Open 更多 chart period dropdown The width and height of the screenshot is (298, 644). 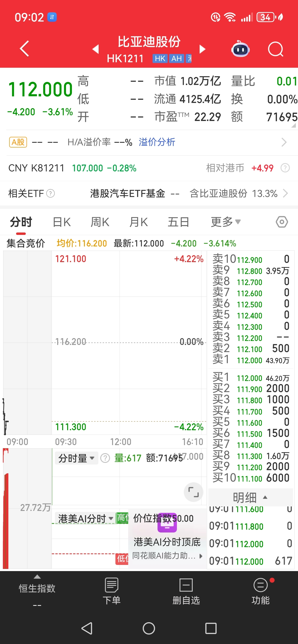coord(226,222)
